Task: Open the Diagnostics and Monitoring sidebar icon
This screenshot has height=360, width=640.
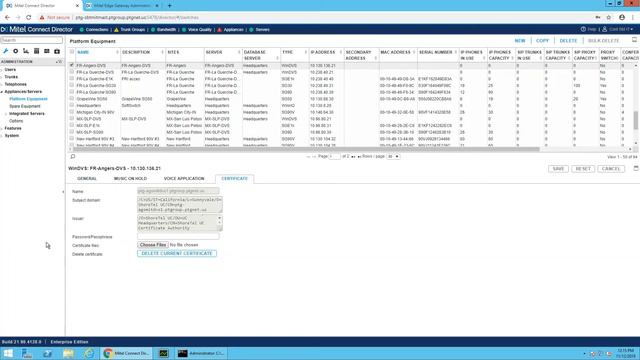Action: 36,51
